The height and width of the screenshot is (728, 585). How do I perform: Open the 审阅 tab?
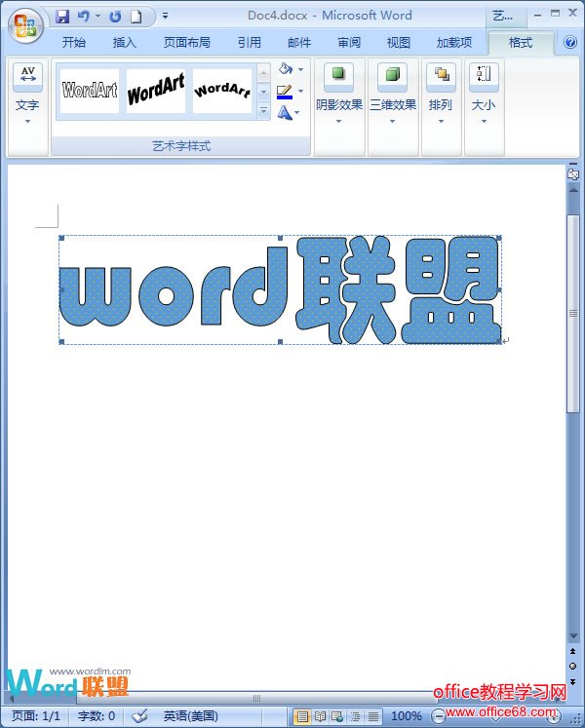[349, 43]
